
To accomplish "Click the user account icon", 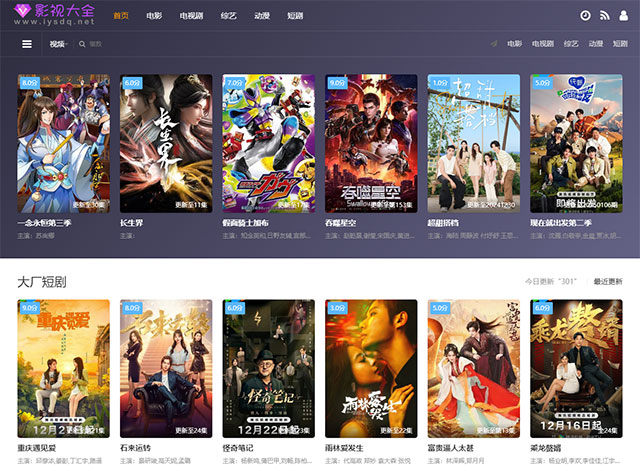I will point(623,16).
